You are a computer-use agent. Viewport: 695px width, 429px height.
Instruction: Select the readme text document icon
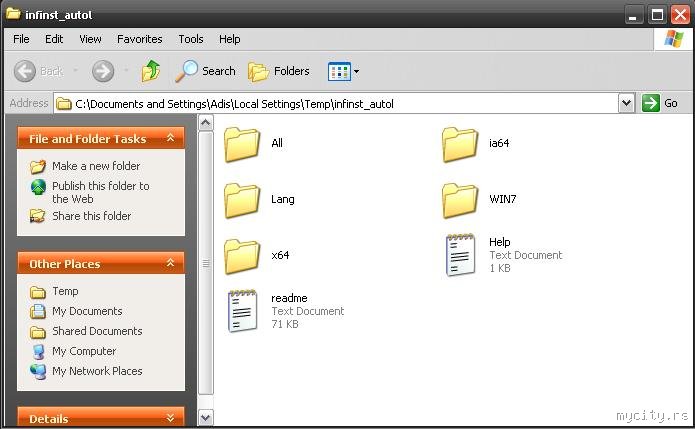click(x=242, y=311)
